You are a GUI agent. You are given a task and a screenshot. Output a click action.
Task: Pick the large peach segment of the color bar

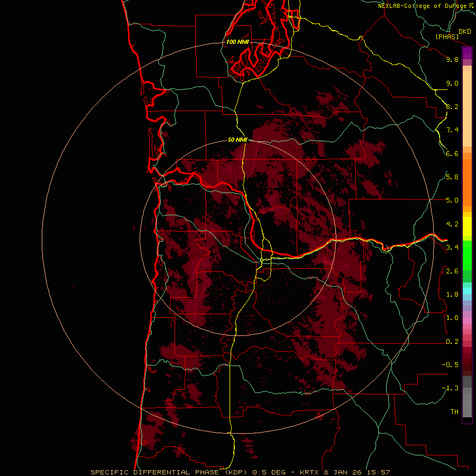point(467,108)
